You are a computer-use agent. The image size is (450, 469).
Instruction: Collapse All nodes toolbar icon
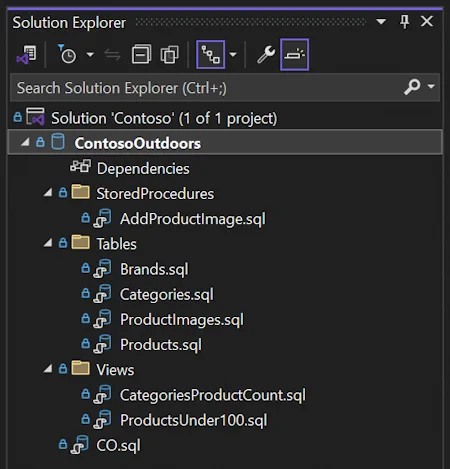point(141,54)
